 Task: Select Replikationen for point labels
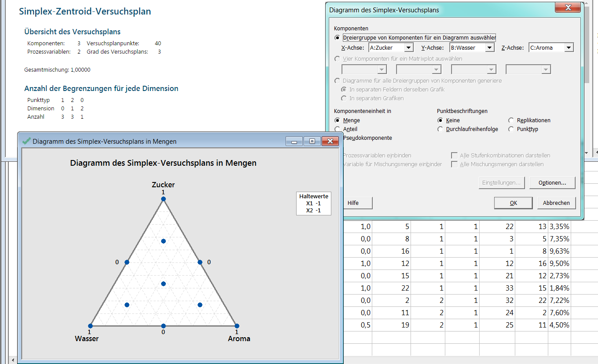(x=511, y=120)
